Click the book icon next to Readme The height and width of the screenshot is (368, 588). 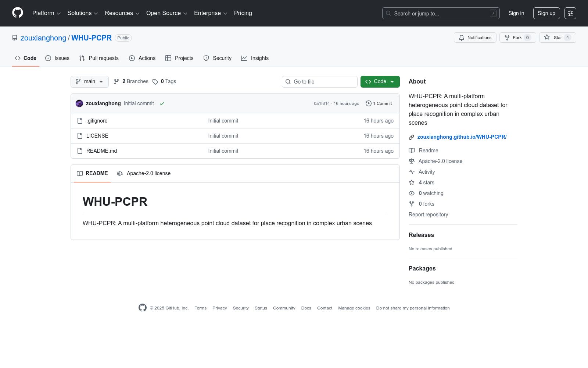412,151
